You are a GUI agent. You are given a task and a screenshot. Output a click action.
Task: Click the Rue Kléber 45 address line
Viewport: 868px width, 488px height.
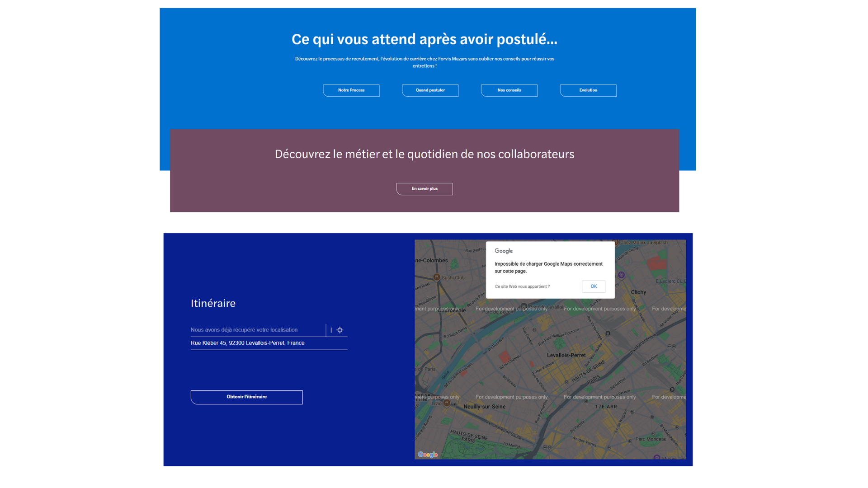click(247, 343)
